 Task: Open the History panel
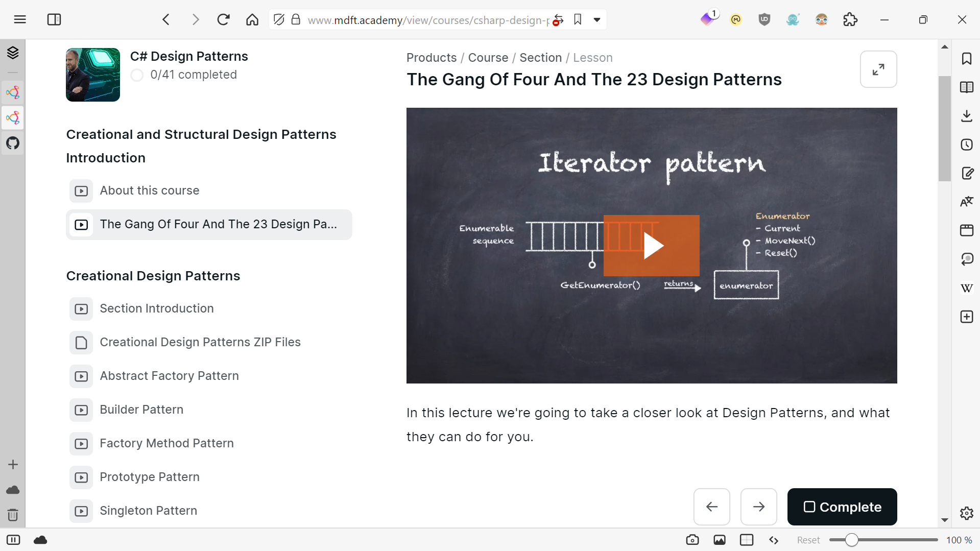click(x=967, y=145)
